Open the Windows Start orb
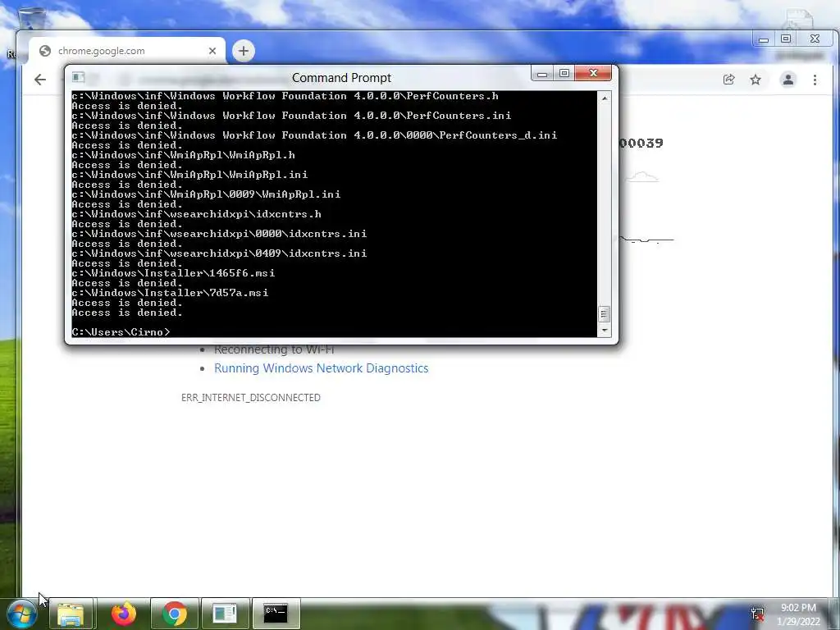840x630 pixels. [x=22, y=614]
